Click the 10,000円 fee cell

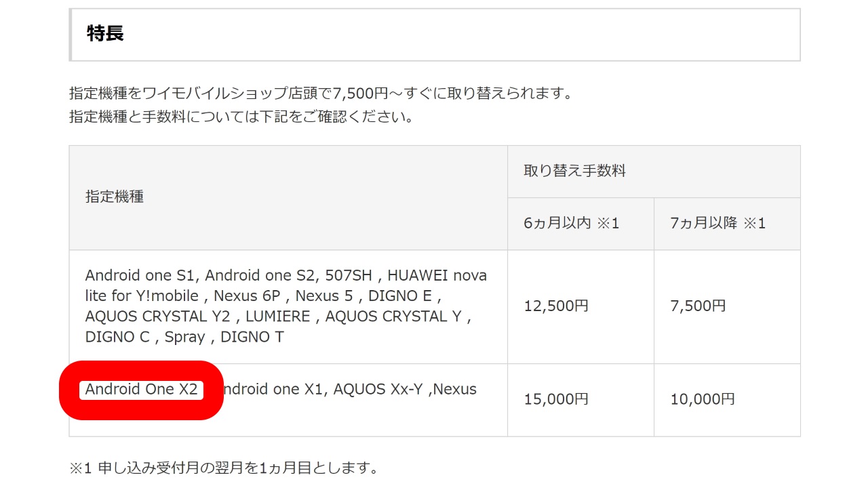pyautogui.click(x=702, y=400)
